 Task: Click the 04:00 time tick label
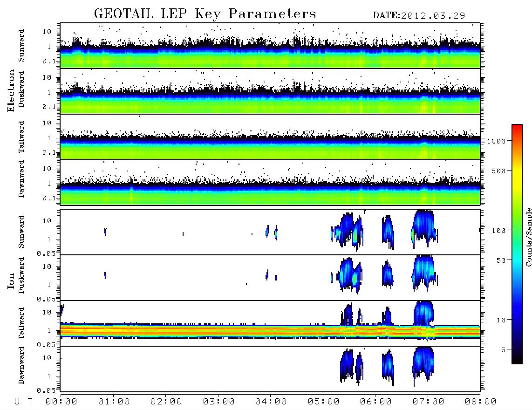[271, 402]
